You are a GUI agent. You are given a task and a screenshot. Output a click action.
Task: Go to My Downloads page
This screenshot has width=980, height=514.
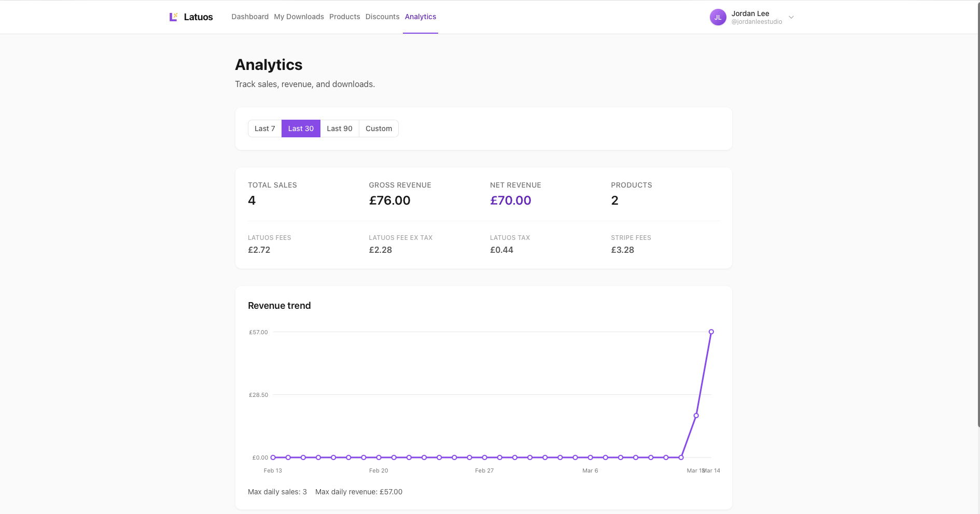[x=299, y=17]
